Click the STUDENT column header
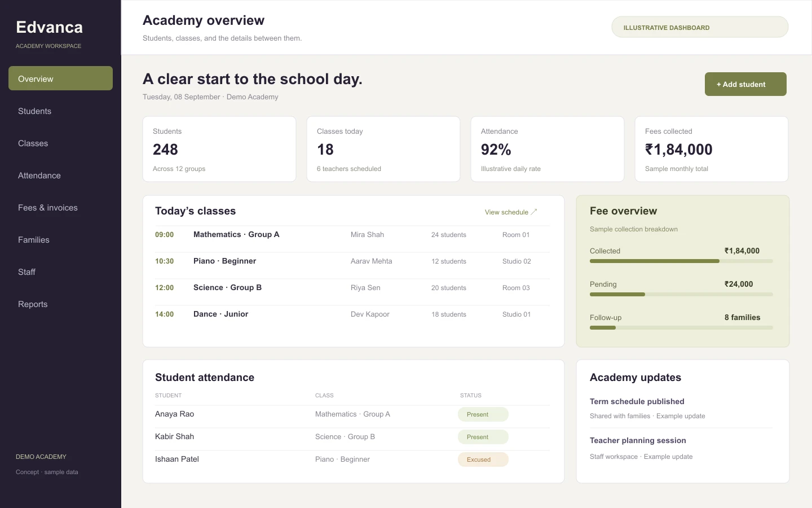The image size is (812, 508). (x=168, y=395)
